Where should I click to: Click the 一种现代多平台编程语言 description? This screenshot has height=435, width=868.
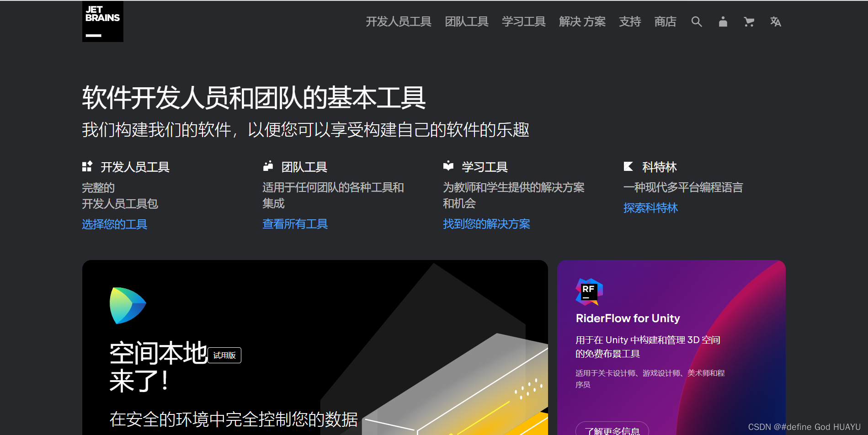coord(683,187)
